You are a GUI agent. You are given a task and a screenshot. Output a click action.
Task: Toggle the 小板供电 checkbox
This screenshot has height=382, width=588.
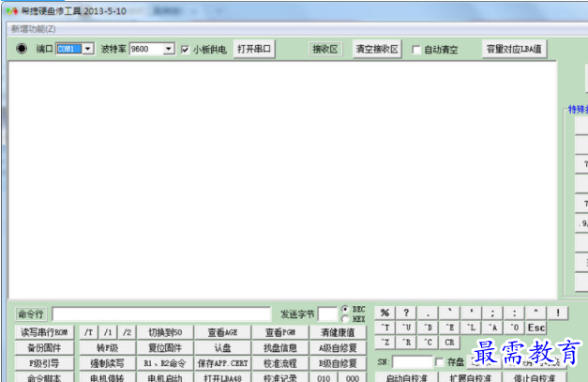pos(186,49)
